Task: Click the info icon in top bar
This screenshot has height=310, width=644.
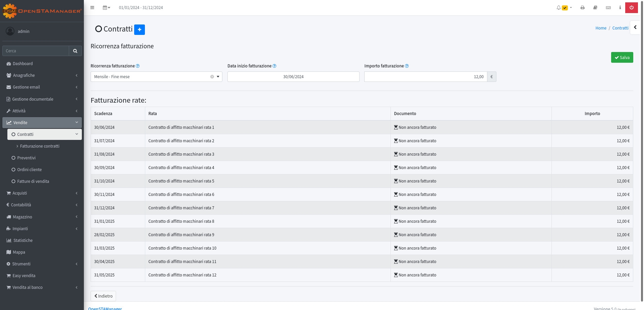Action: pos(620,8)
